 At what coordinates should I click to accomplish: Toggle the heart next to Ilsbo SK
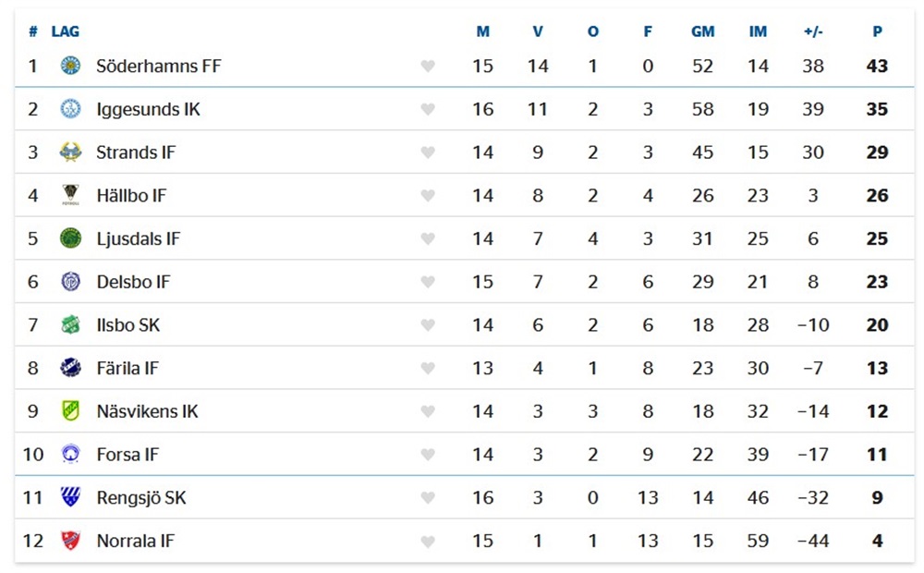click(x=428, y=325)
